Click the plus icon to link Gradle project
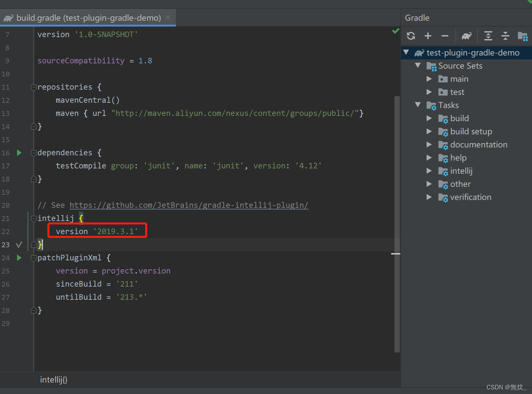This screenshot has height=394, width=532. pos(428,35)
